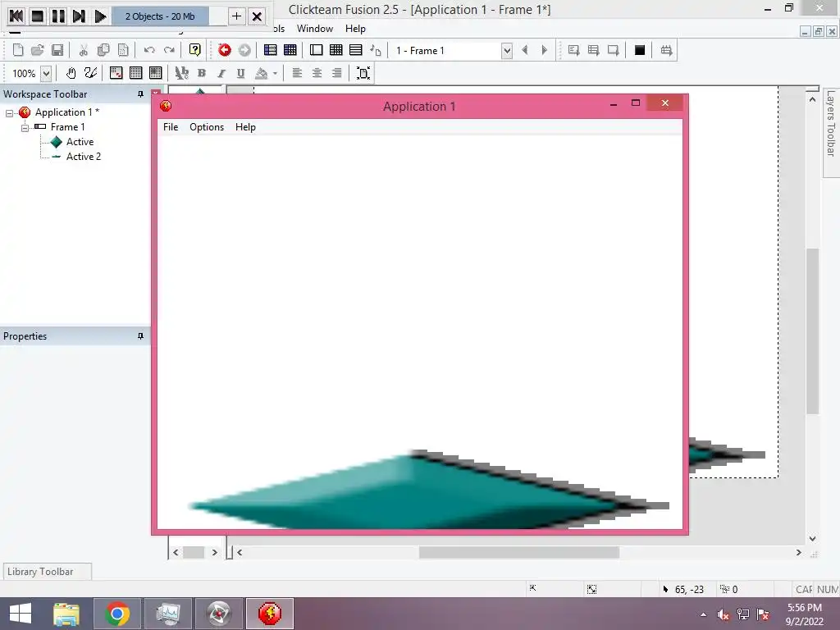This screenshot has height=630, width=840.
Task: Open Help menu in Application 1 window
Action: tap(245, 127)
